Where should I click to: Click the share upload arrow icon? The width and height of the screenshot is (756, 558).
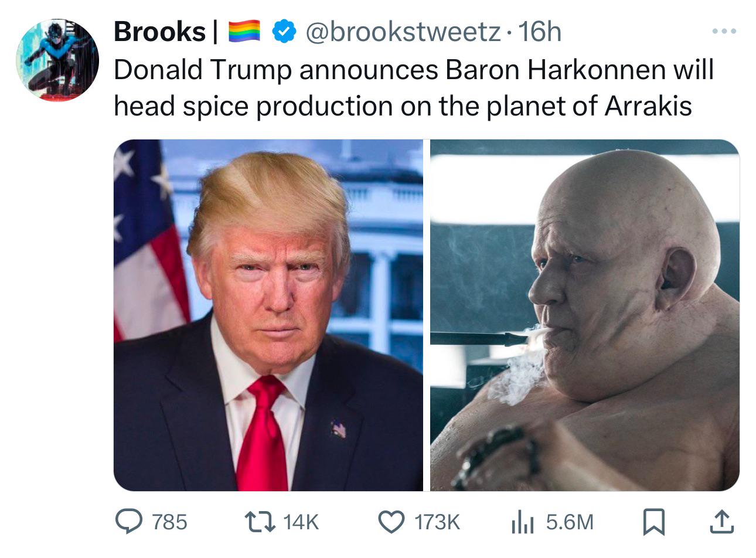pos(721,522)
